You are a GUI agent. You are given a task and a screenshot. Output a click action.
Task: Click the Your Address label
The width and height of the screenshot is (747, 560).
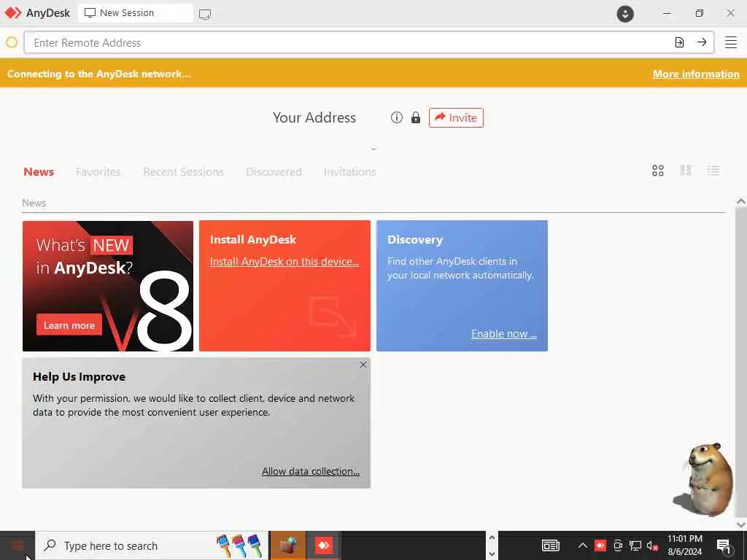coord(314,117)
